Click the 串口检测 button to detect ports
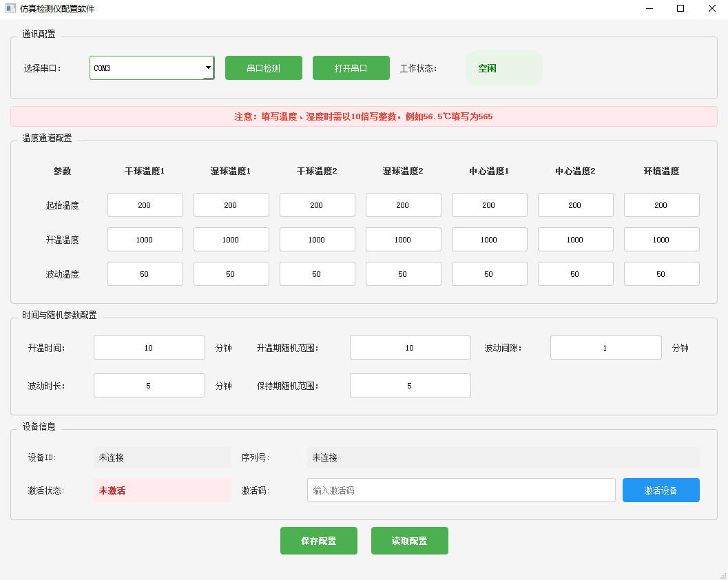Screen dimensions: 728x580 click(x=263, y=68)
